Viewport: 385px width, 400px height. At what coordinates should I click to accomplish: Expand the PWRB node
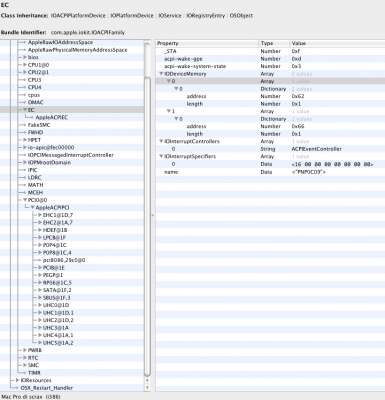click(x=25, y=350)
